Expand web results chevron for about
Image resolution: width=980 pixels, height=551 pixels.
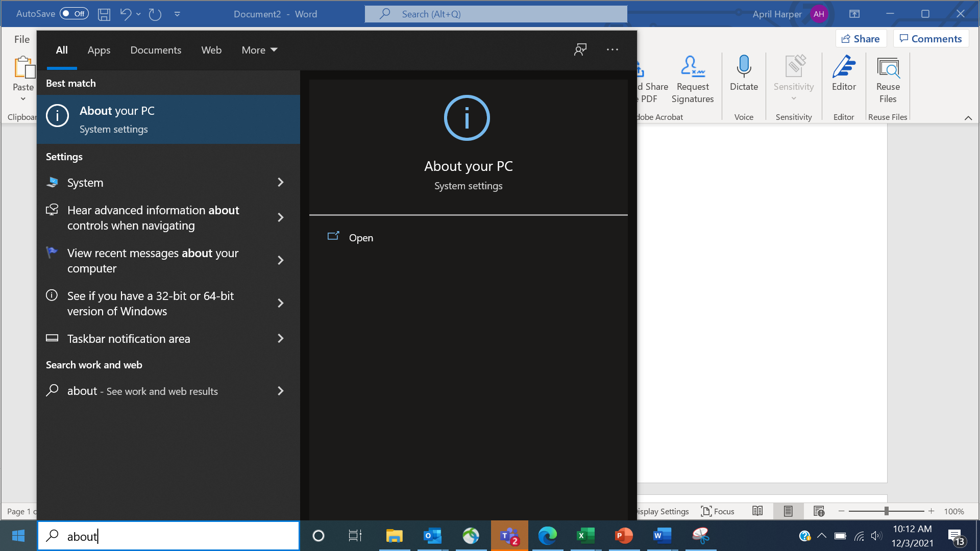pos(280,391)
